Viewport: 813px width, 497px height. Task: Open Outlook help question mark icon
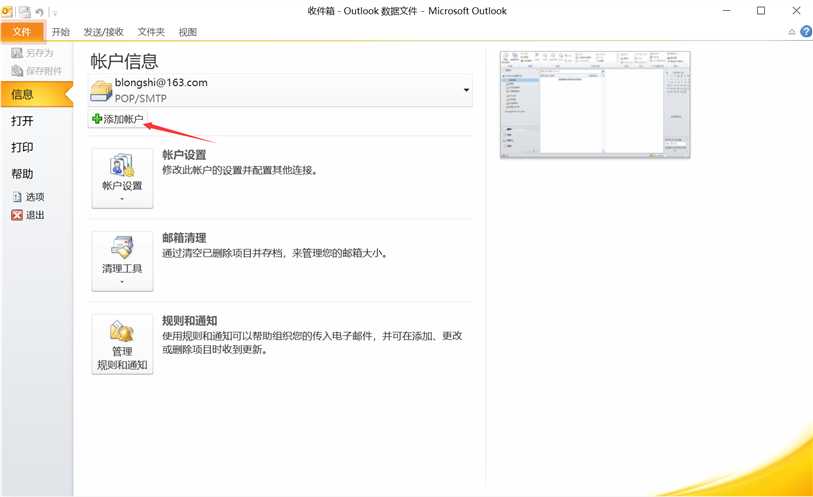click(806, 32)
